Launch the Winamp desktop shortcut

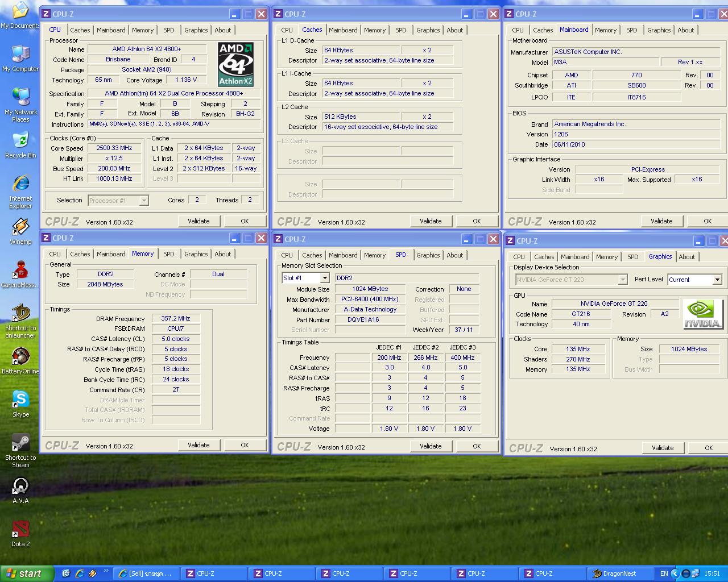(20, 231)
